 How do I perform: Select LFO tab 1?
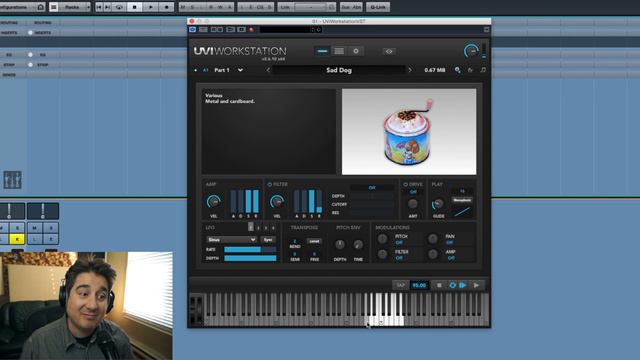(251, 227)
